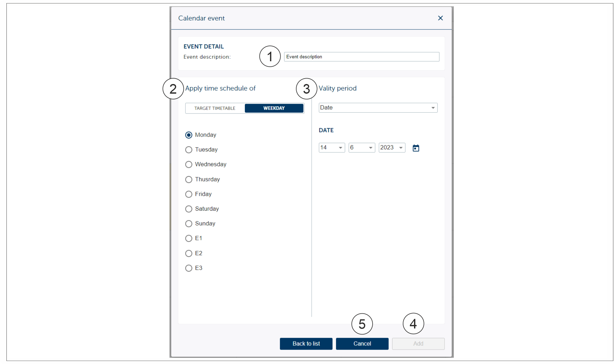
Task: Switch to the Weekday tab
Action: tap(274, 108)
